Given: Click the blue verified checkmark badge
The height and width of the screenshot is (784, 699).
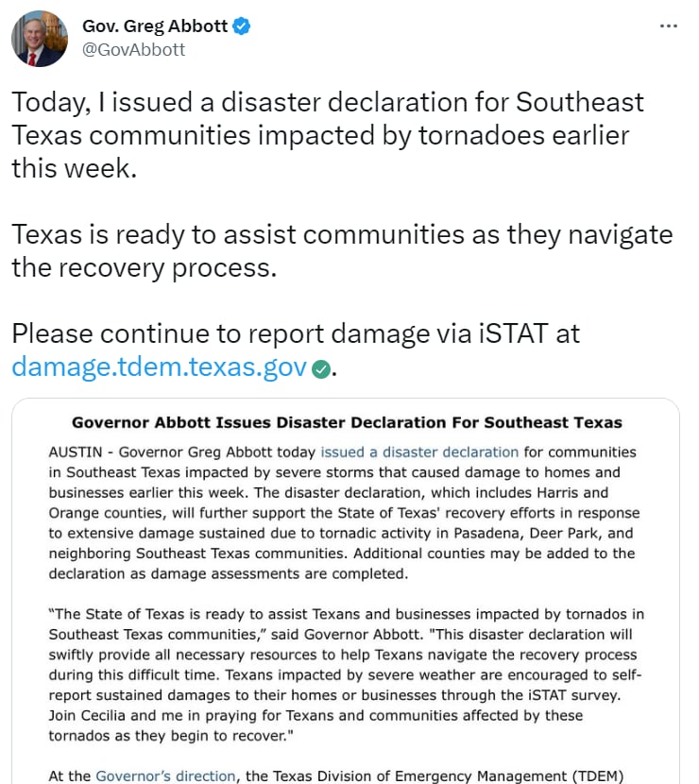Looking at the screenshot, I should [x=242, y=26].
